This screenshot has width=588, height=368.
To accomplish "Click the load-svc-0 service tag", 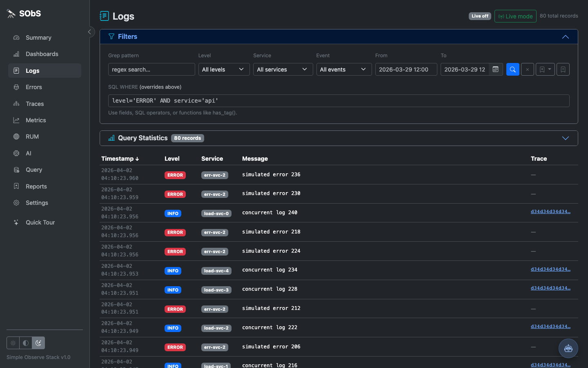I will click(216, 213).
